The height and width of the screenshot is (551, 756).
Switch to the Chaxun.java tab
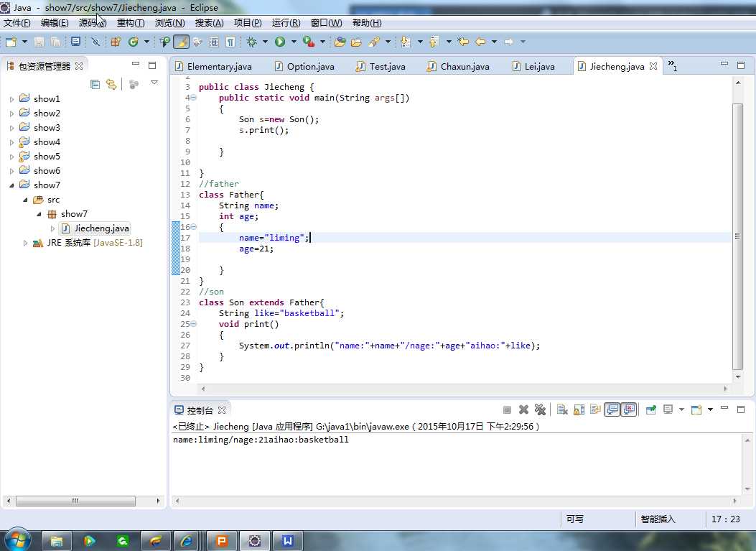pos(459,67)
